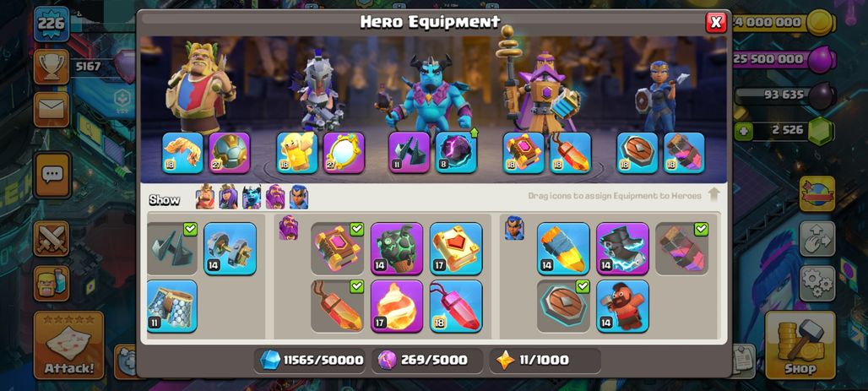Select the Healing Tome golden book
Screen dimensions: 868x391
[x=456, y=248]
